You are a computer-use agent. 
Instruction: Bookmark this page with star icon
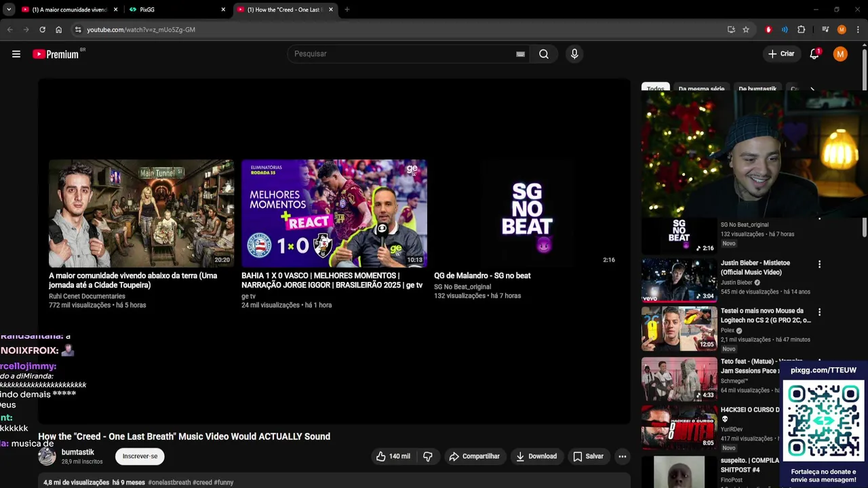(x=746, y=30)
